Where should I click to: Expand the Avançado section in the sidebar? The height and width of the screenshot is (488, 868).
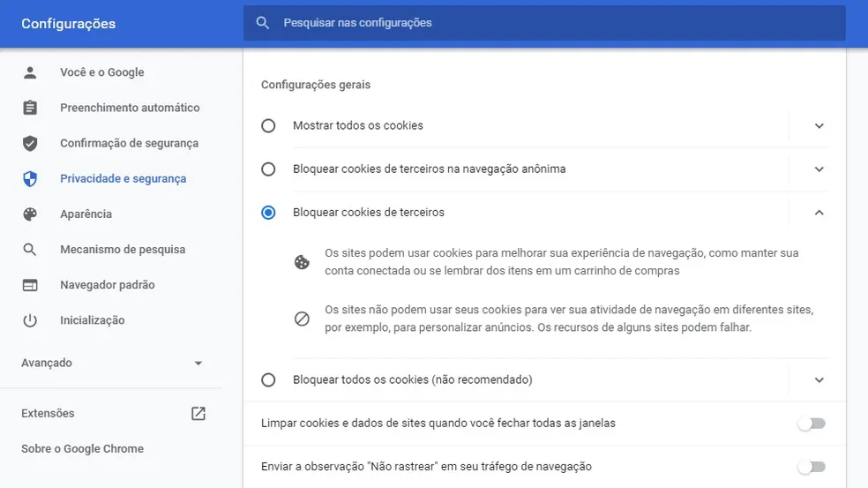click(198, 363)
